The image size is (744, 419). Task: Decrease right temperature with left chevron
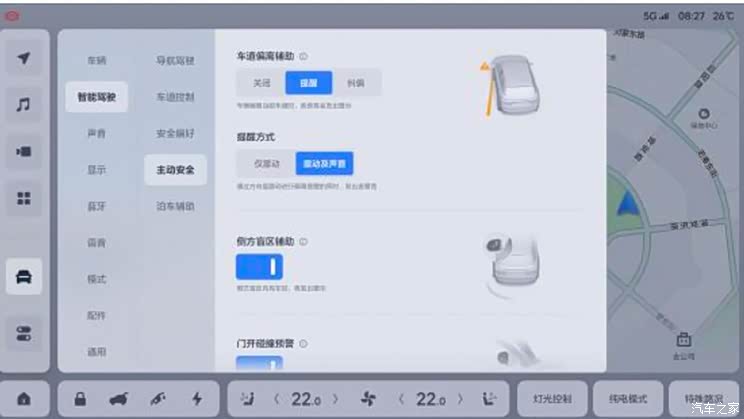[401, 399]
